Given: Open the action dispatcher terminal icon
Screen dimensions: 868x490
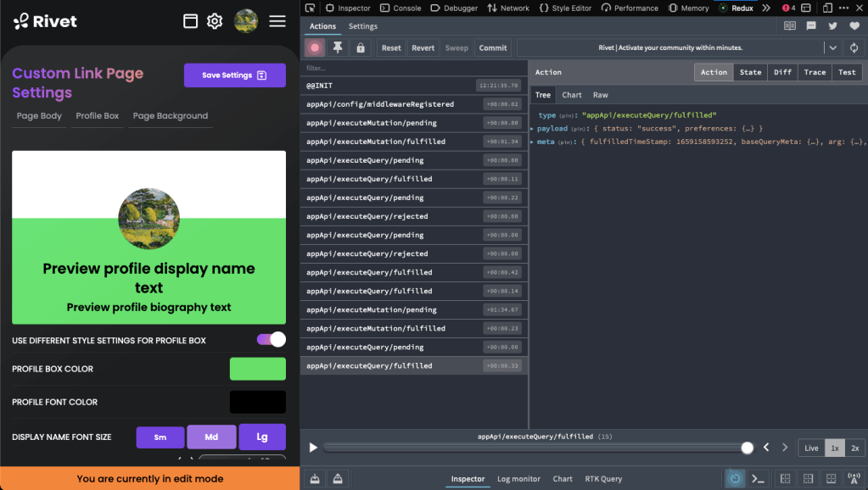Looking at the screenshot, I should pyautogui.click(x=758, y=478).
